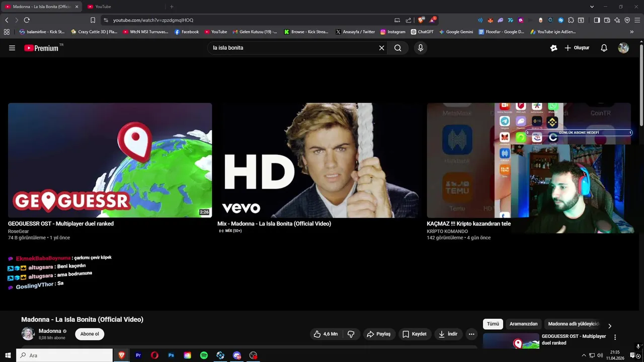Open the ChatGPT bookmark
The height and width of the screenshot is (362, 644).
[x=422, y=32]
